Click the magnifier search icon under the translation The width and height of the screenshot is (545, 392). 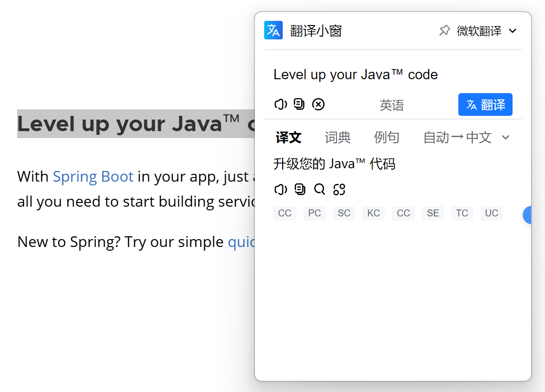319,190
